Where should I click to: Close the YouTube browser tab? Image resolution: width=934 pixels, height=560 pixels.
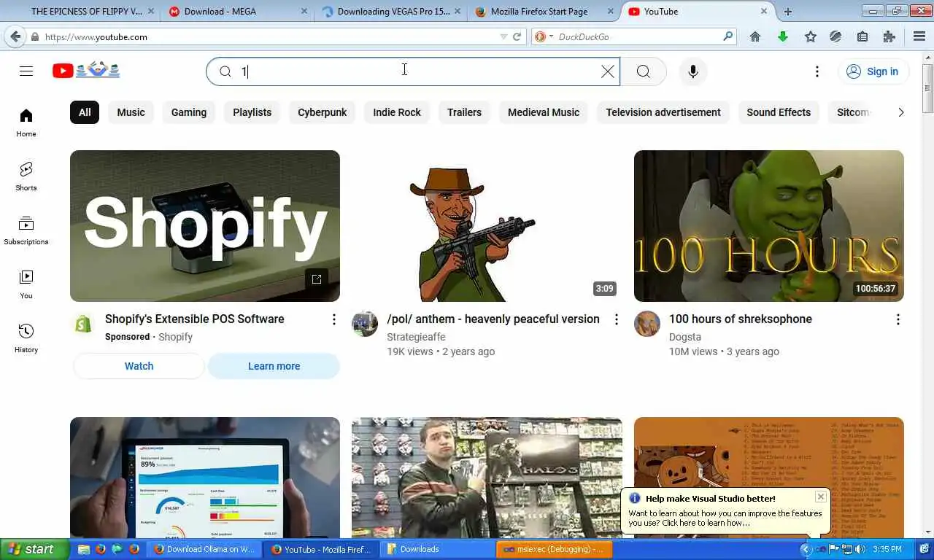[764, 12]
